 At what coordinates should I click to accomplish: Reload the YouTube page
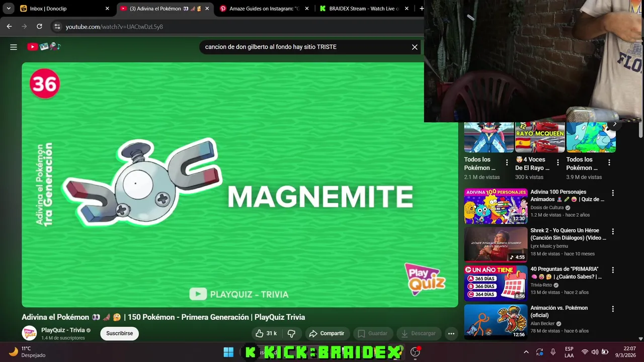point(39,26)
